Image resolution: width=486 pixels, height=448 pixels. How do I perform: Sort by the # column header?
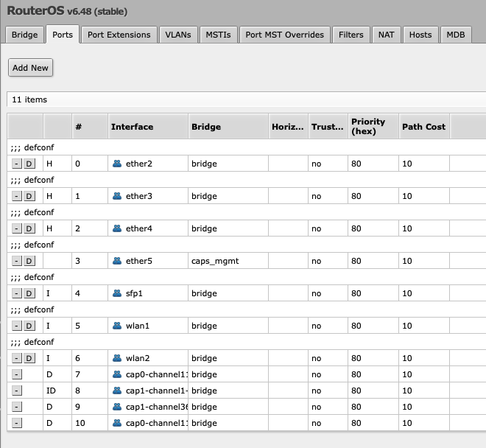[x=90, y=127]
